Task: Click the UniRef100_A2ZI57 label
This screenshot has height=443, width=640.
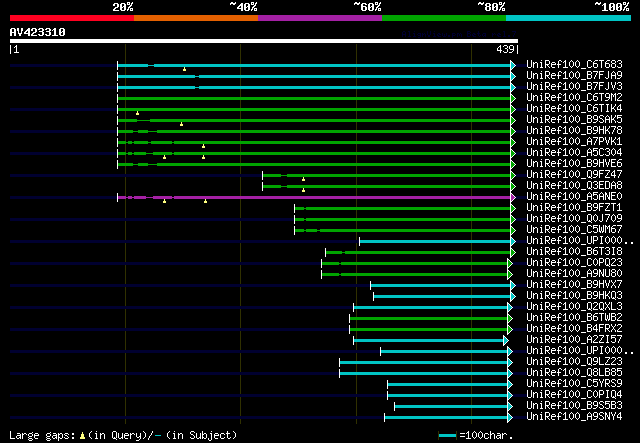Action: pyautogui.click(x=574, y=340)
